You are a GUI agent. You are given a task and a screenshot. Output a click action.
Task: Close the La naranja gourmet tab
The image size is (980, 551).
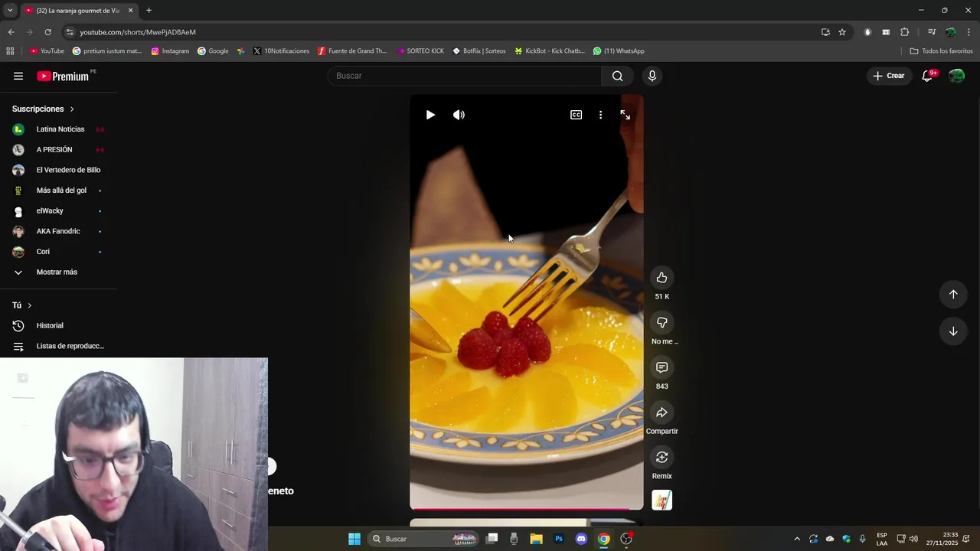pos(131,11)
